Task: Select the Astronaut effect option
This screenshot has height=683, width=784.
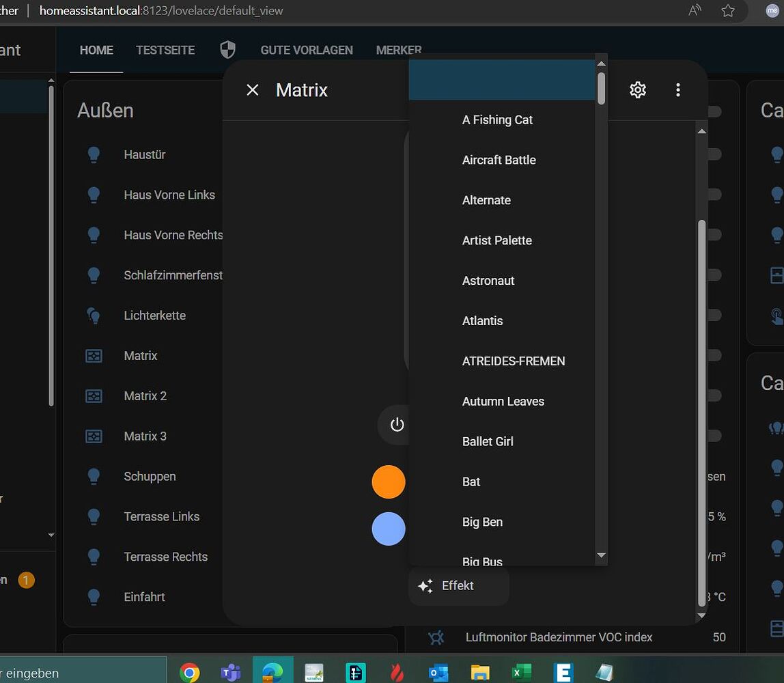Action: 488,281
